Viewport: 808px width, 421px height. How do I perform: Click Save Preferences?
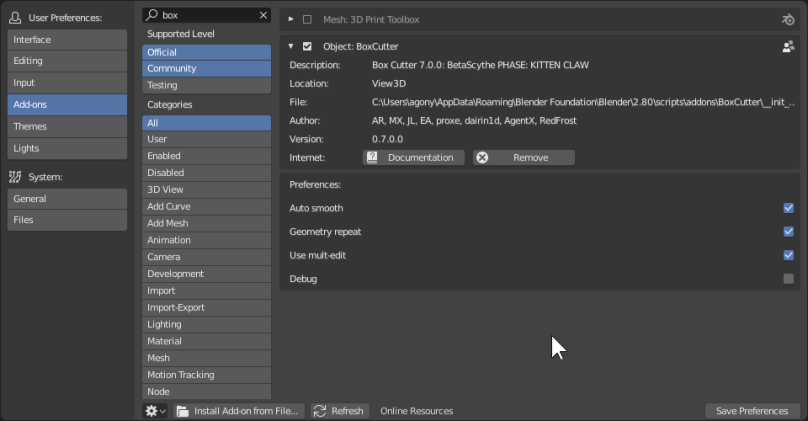752,411
